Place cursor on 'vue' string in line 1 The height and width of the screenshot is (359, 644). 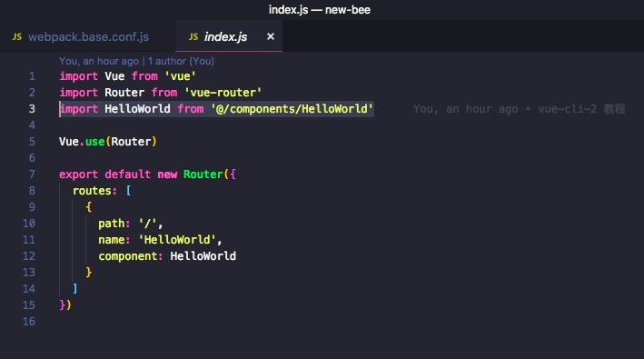181,76
